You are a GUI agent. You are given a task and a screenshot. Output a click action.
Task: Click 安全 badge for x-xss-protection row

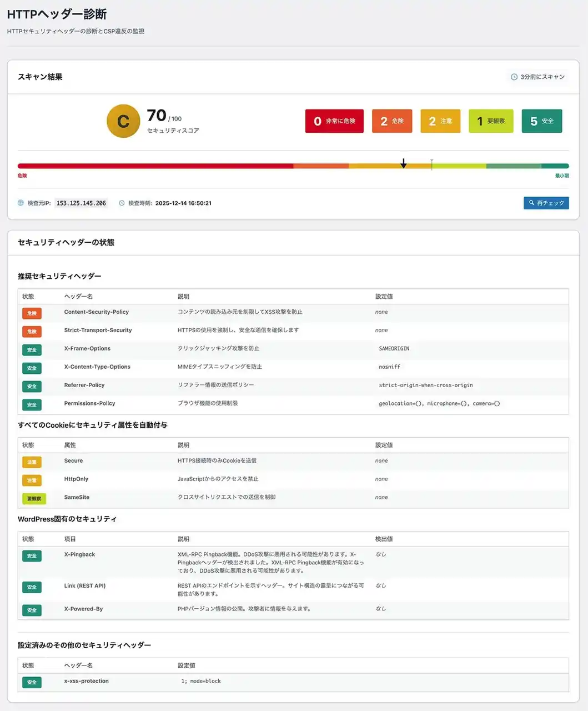coord(32,682)
